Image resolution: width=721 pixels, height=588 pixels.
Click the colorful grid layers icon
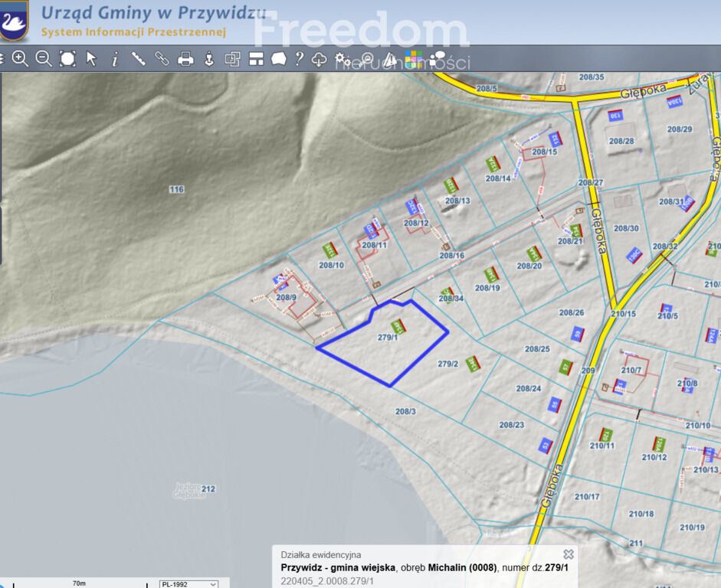coord(415,59)
